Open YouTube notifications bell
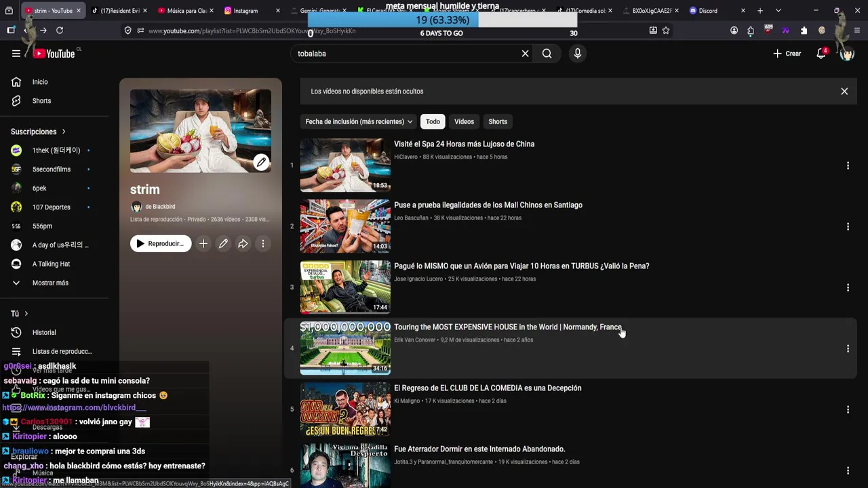The image size is (868, 488). tap(821, 54)
